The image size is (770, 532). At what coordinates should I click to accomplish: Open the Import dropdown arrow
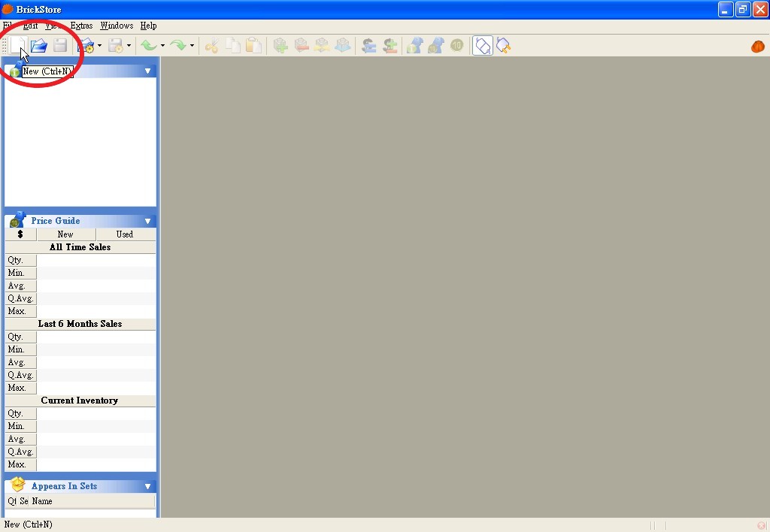pyautogui.click(x=100, y=46)
